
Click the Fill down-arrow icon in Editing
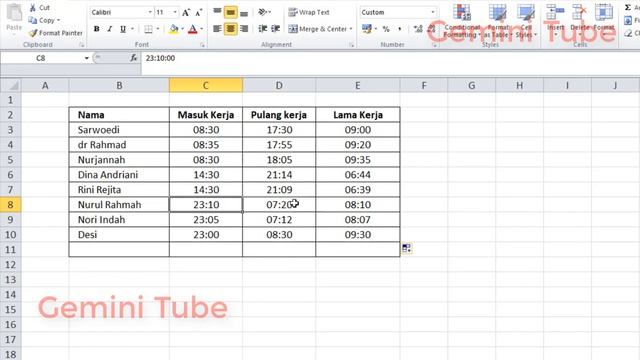(x=628, y=20)
